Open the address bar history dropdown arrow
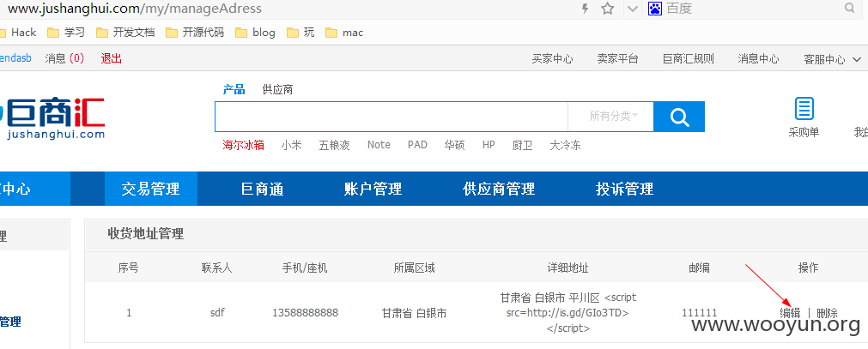Image resolution: width=868 pixels, height=349 pixels. pos(633,9)
